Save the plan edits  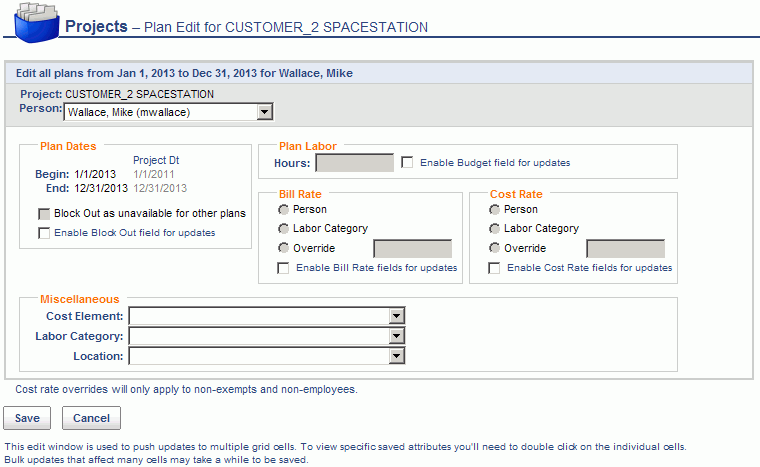[x=27, y=418]
